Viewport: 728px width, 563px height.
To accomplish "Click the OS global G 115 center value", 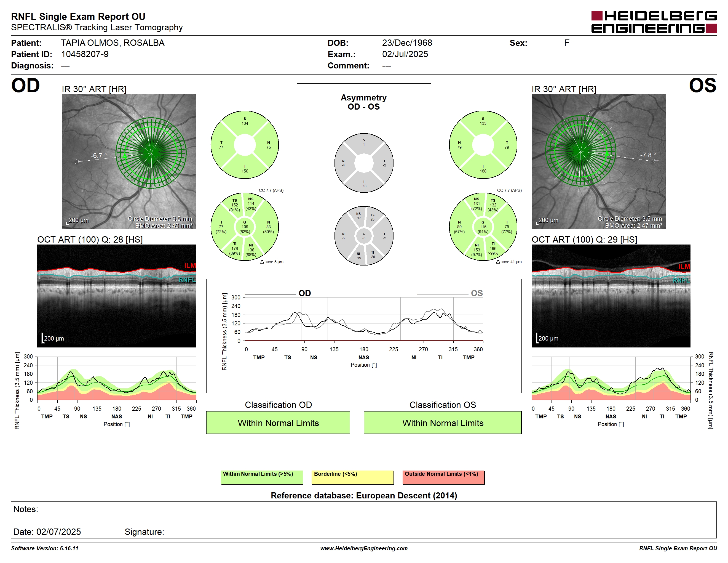I will (483, 227).
